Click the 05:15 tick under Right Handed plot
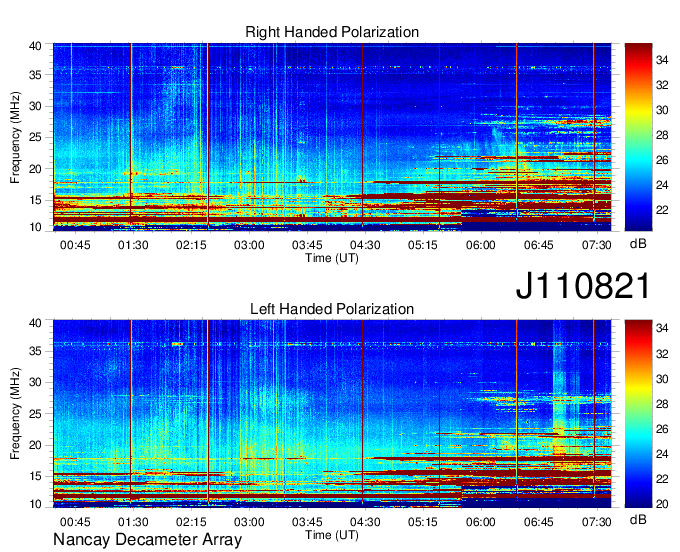 (423, 245)
